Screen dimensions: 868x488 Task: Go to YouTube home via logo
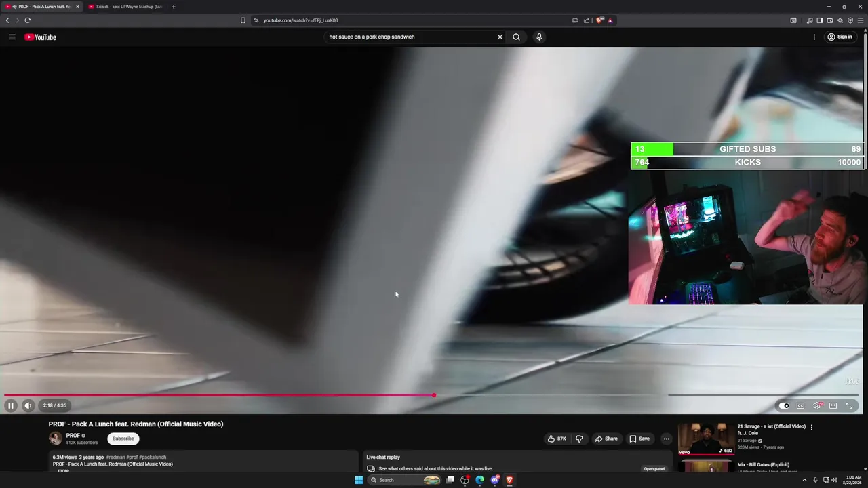(x=41, y=37)
